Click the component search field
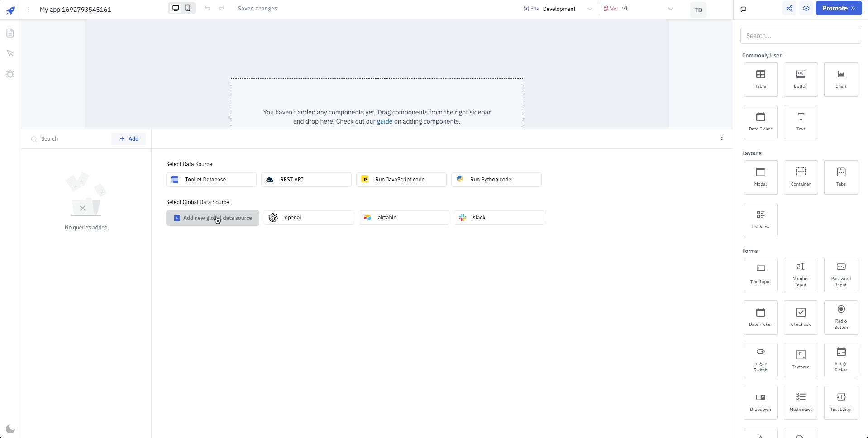The width and height of the screenshot is (868, 438). tap(800, 36)
